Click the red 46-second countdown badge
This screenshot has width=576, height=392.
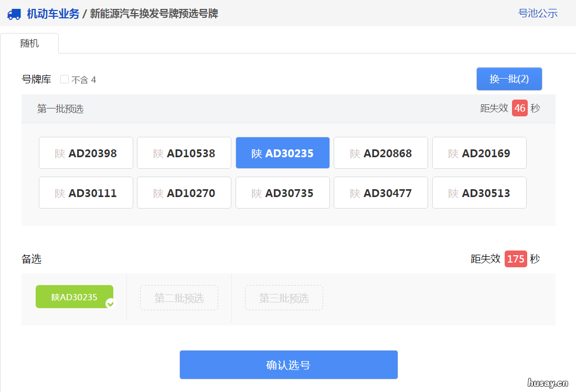[x=520, y=108]
